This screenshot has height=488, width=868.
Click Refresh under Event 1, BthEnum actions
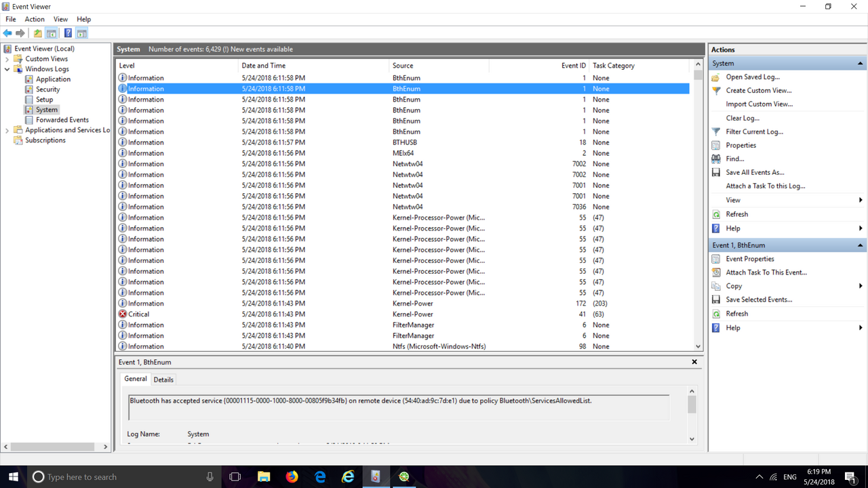[x=736, y=314]
